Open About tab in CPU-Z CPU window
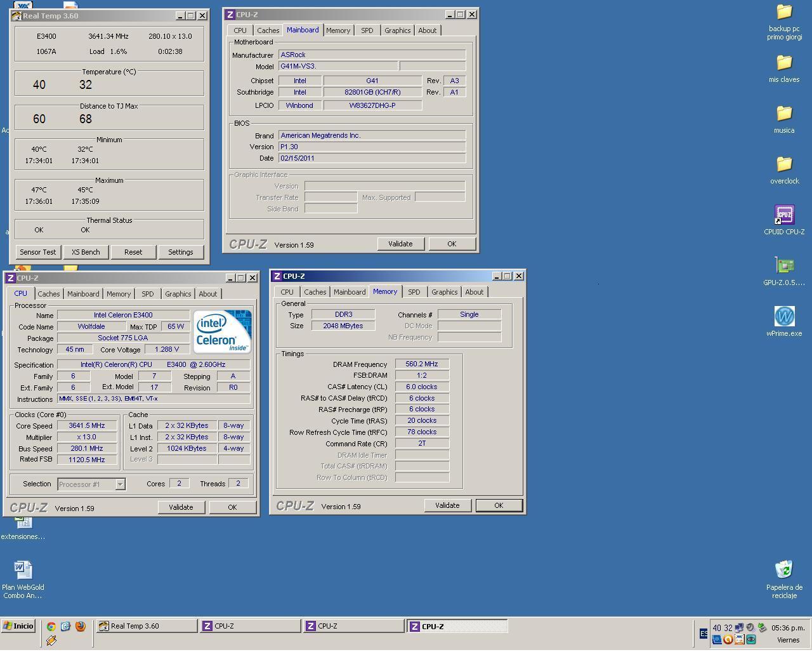Viewport: 812px width, 652px height. pyautogui.click(x=208, y=294)
